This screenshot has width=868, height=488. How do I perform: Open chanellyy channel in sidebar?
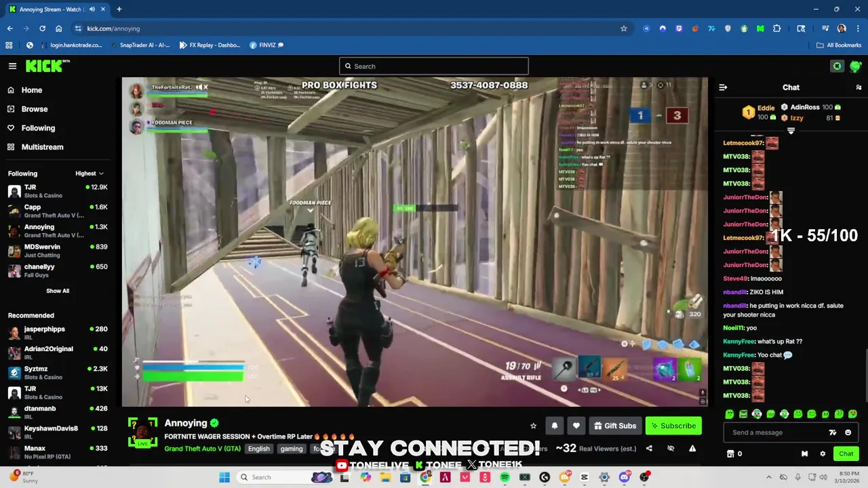58,270
